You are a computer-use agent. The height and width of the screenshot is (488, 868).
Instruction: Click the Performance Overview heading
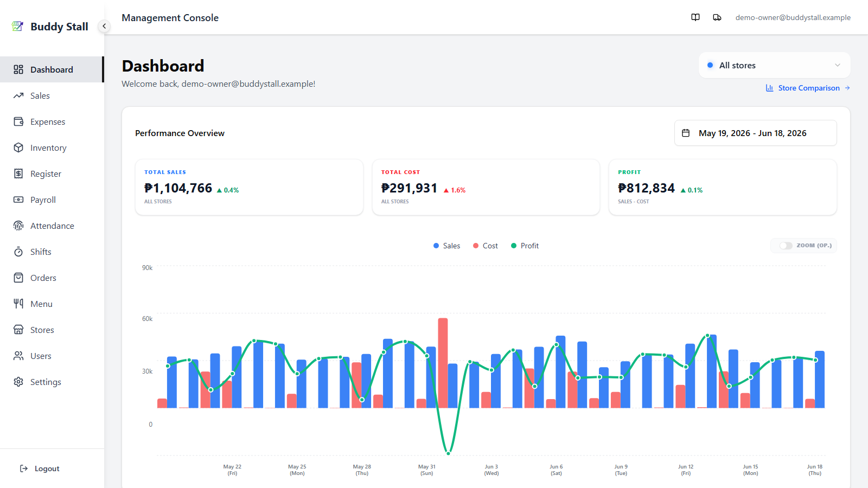click(x=180, y=133)
